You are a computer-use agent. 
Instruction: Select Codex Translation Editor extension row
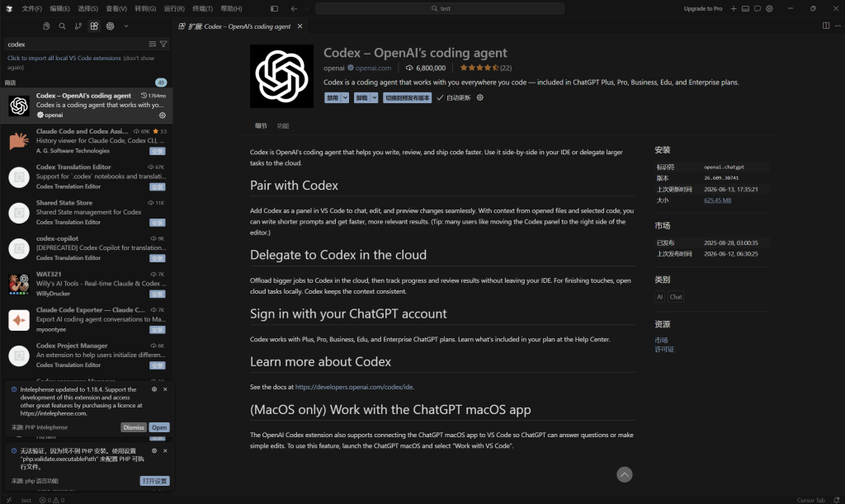pos(86,177)
